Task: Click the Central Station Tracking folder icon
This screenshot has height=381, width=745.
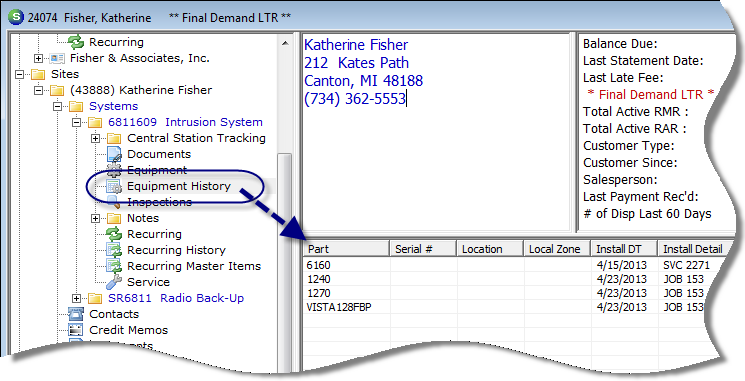Action: click(114, 138)
